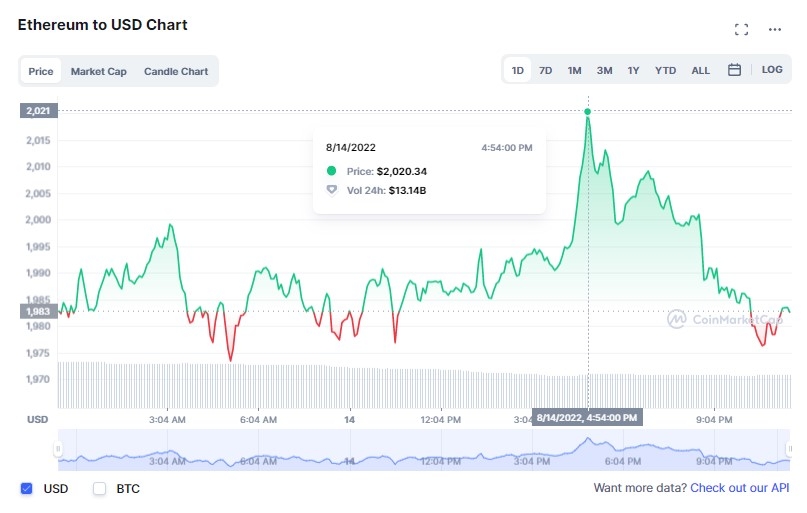Viewport: 807px width, 513px height.
Task: Click the 9:04 PM label under the main chart
Action: 714,420
